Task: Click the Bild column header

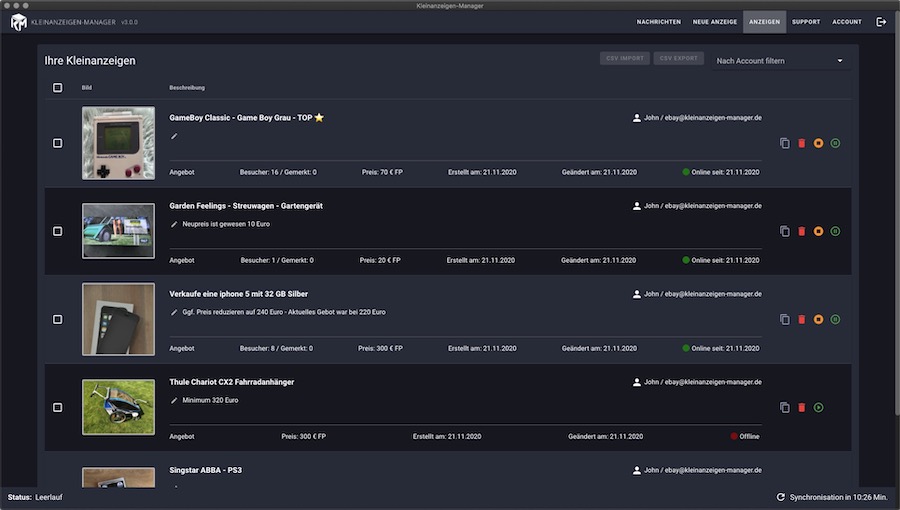Action: point(87,88)
